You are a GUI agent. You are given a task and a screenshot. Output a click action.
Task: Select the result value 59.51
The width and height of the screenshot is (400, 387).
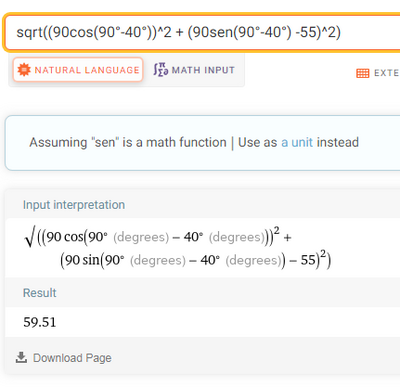40,322
